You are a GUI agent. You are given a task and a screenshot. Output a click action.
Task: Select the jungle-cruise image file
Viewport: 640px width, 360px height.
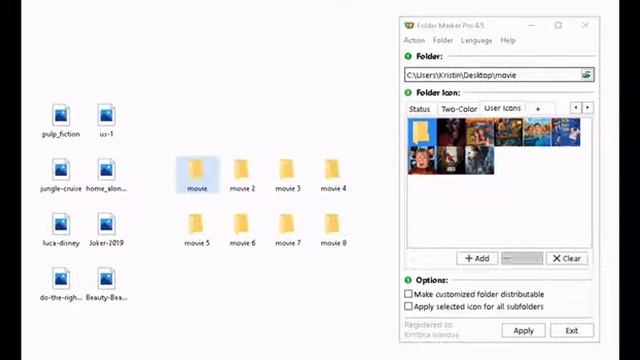61,176
